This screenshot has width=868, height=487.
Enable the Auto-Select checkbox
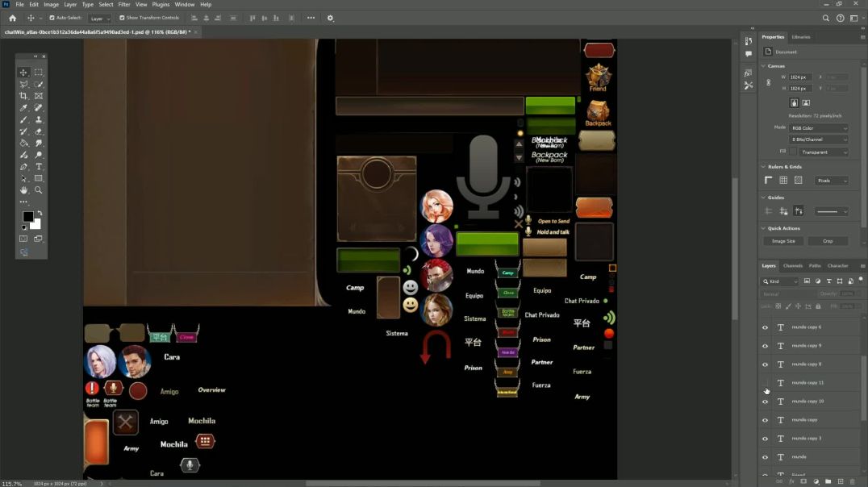click(x=52, y=18)
